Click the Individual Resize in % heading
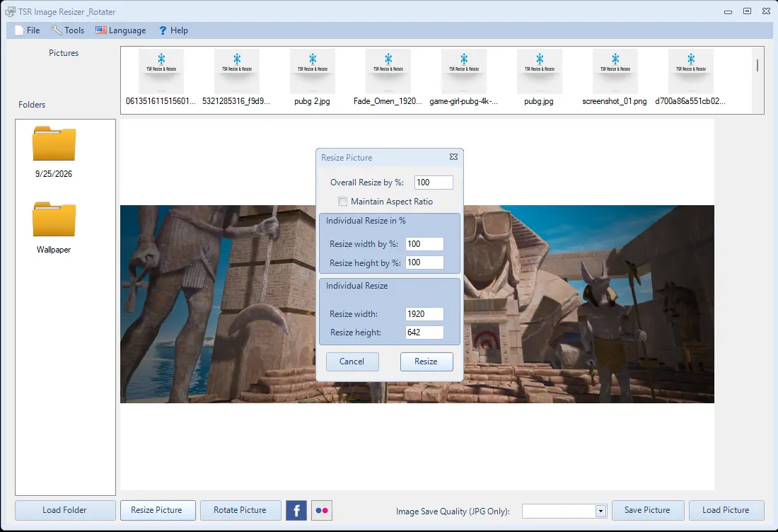 (x=366, y=221)
